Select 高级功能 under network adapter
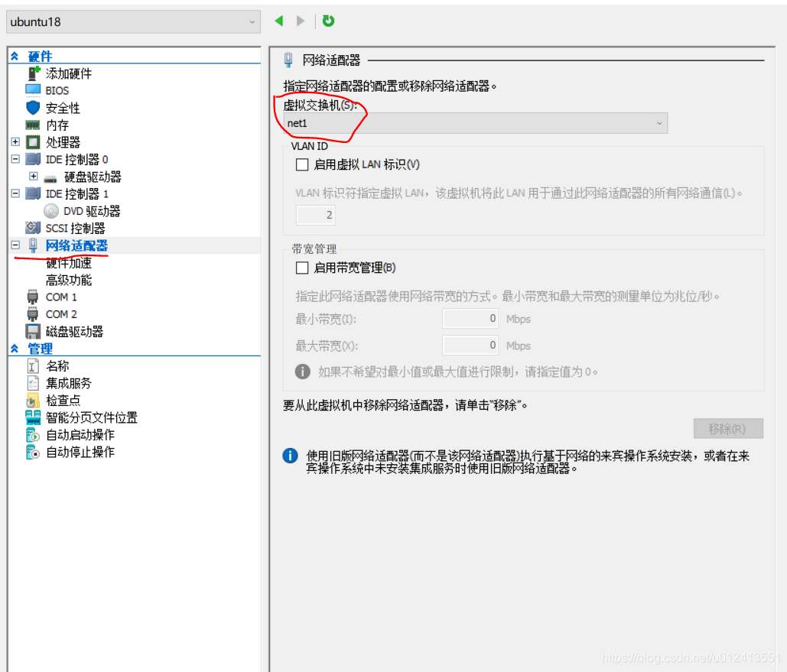This screenshot has width=787, height=672. (x=69, y=280)
